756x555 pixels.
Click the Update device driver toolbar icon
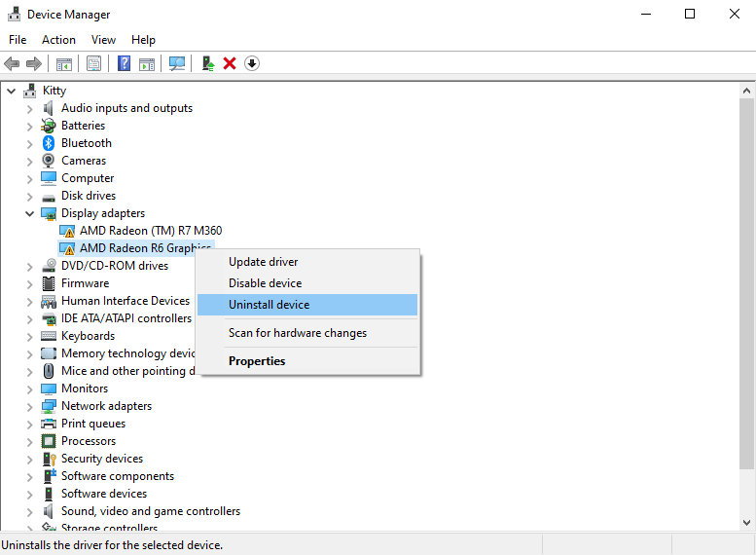208,63
